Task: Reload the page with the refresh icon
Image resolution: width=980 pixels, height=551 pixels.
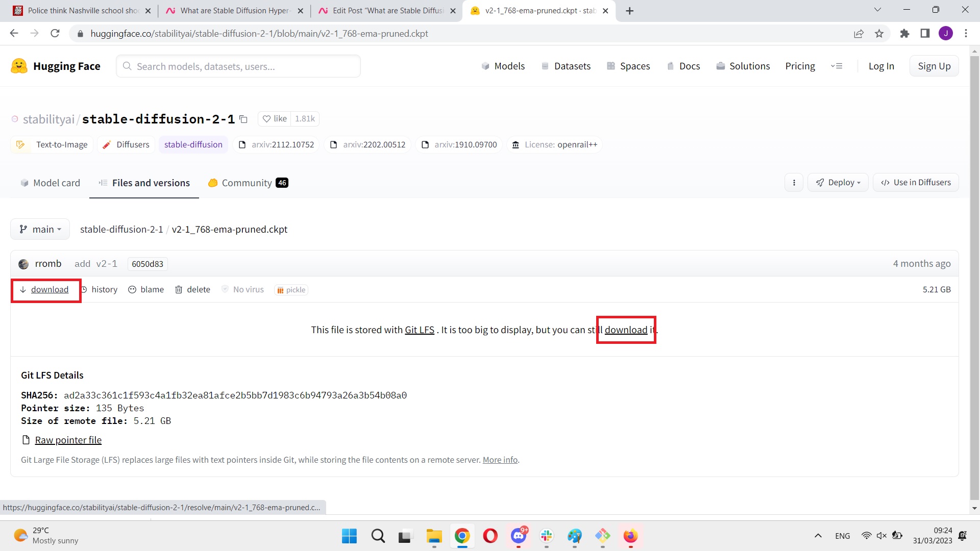Action: pyautogui.click(x=55, y=34)
